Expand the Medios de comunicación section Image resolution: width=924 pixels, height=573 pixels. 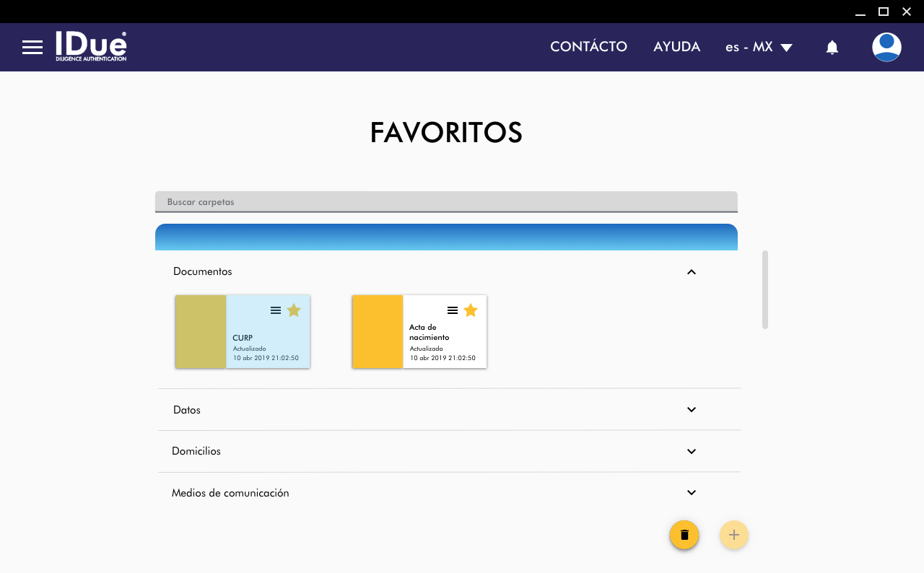691,493
